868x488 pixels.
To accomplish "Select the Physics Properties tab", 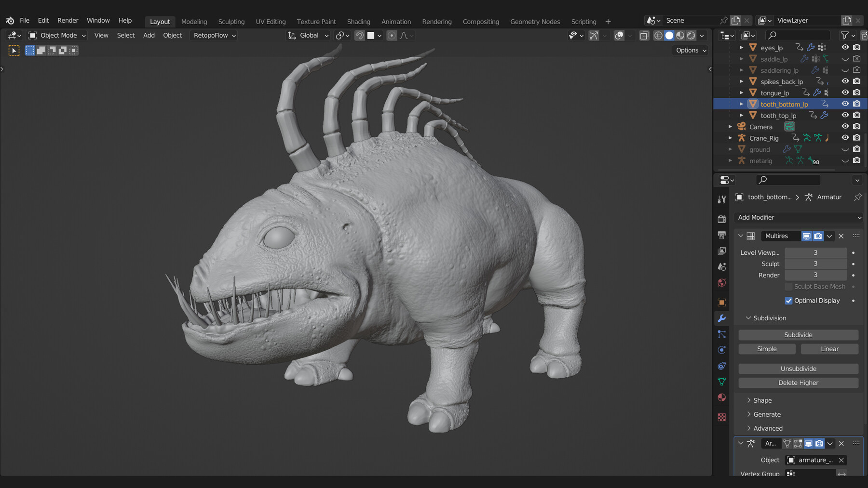I will (721, 349).
